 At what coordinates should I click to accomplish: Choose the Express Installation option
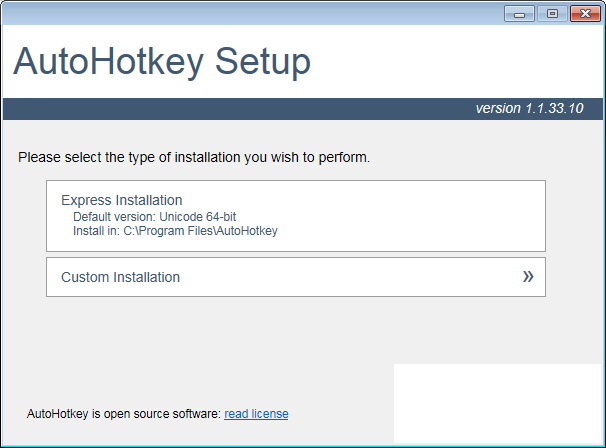[x=296, y=216]
